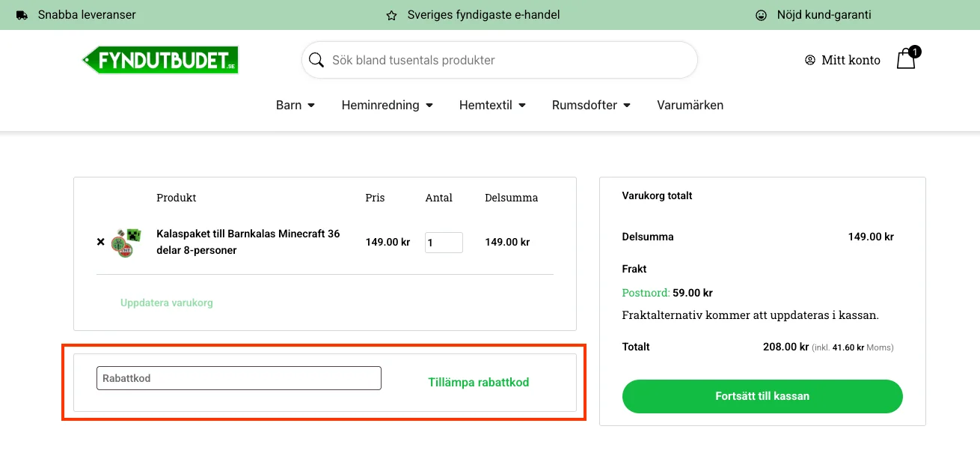The image size is (980, 465).
Task: Click the smiley icon next to Nöjd kund-garanti
Action: pyautogui.click(x=761, y=14)
